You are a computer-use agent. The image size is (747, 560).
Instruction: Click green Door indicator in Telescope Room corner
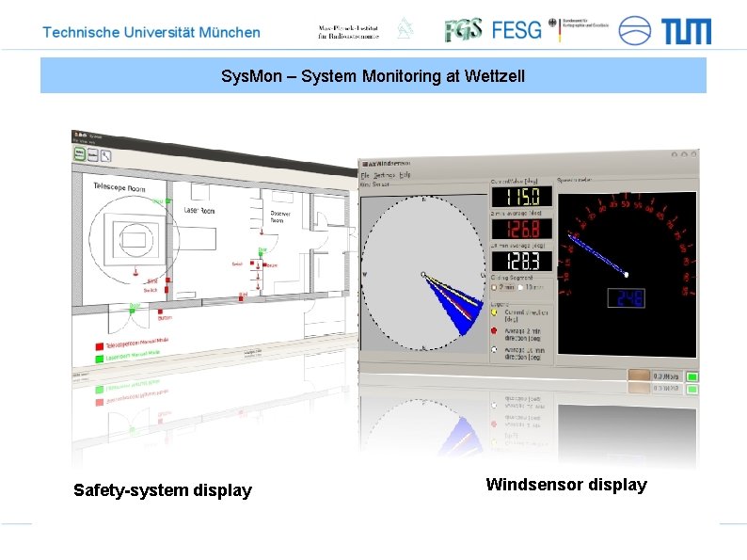tap(168, 201)
